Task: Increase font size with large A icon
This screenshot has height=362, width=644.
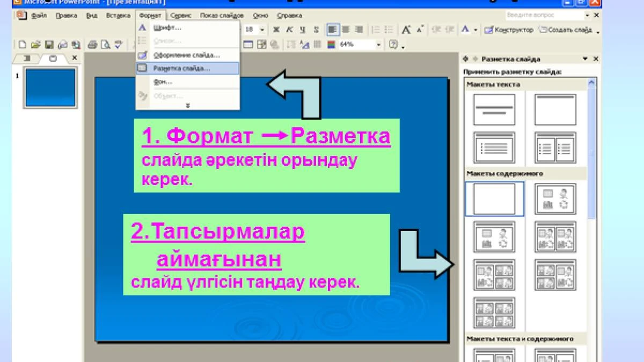Action: click(406, 29)
